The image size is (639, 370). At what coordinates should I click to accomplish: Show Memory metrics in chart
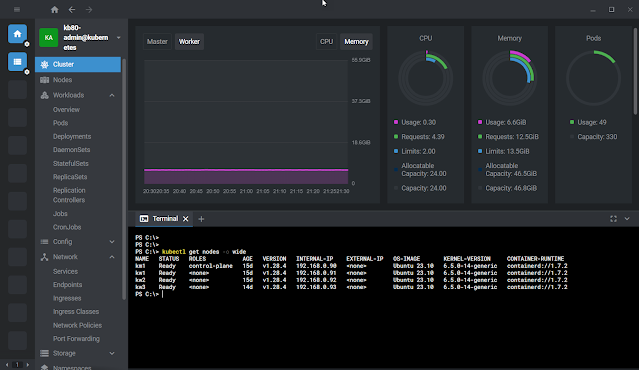pyautogui.click(x=356, y=42)
